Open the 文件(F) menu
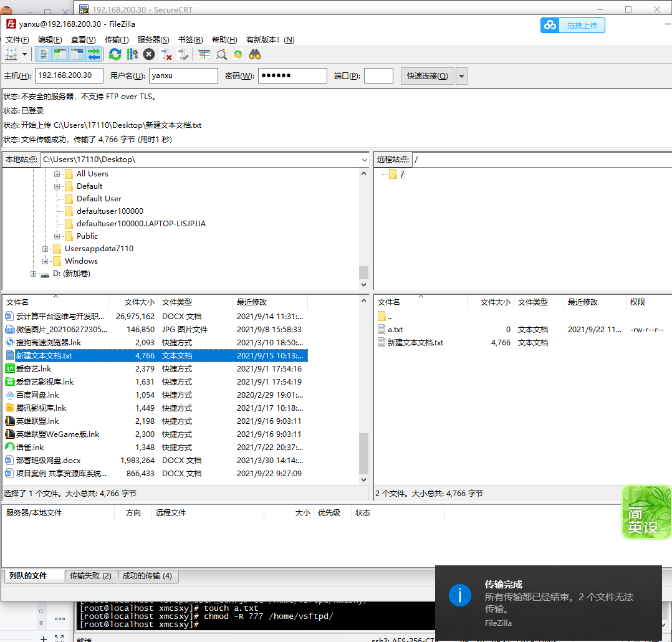The width and height of the screenshot is (672, 642). pos(17,40)
